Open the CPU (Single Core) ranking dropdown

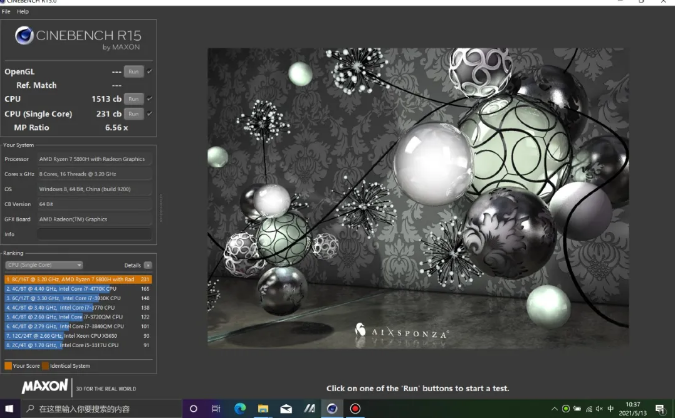[44, 265]
